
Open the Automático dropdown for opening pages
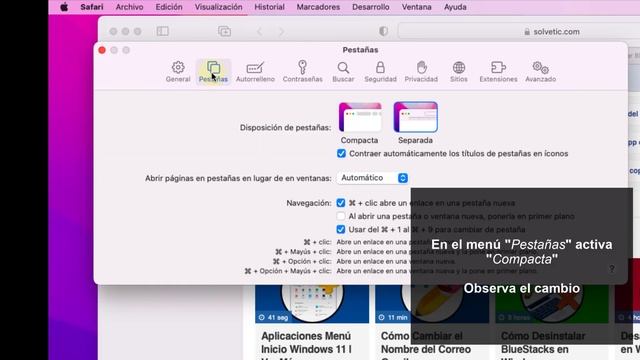[x=372, y=178]
